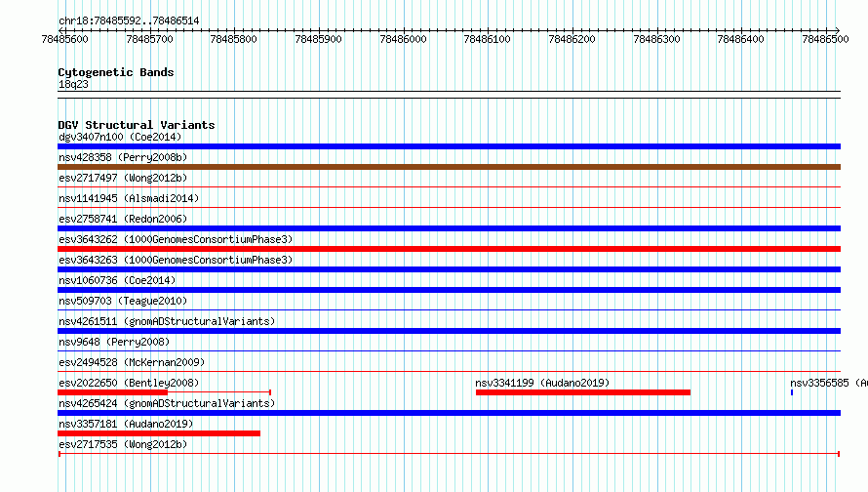
Task: Open variant nsv428358 (Perry2008b) label
Action: click(x=123, y=157)
